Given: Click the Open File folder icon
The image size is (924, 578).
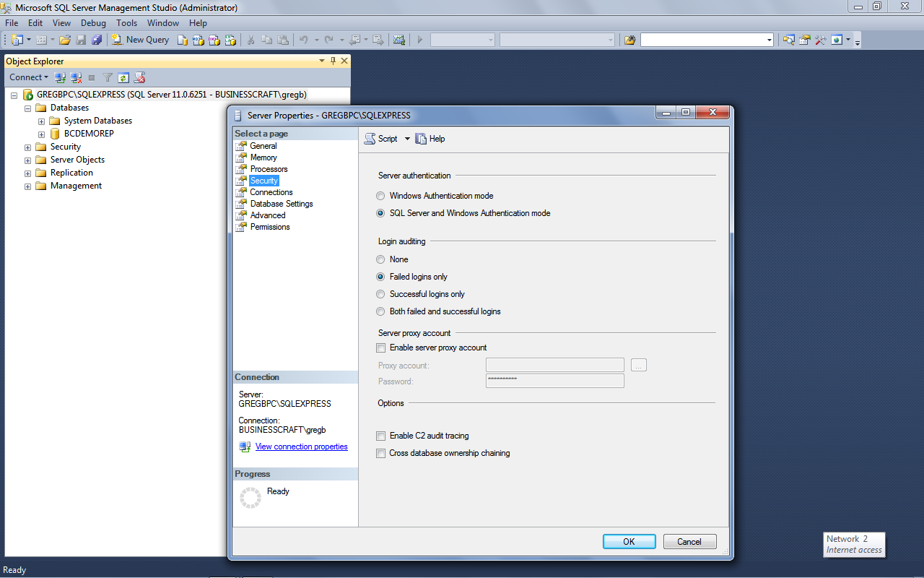Looking at the screenshot, I should (65, 40).
